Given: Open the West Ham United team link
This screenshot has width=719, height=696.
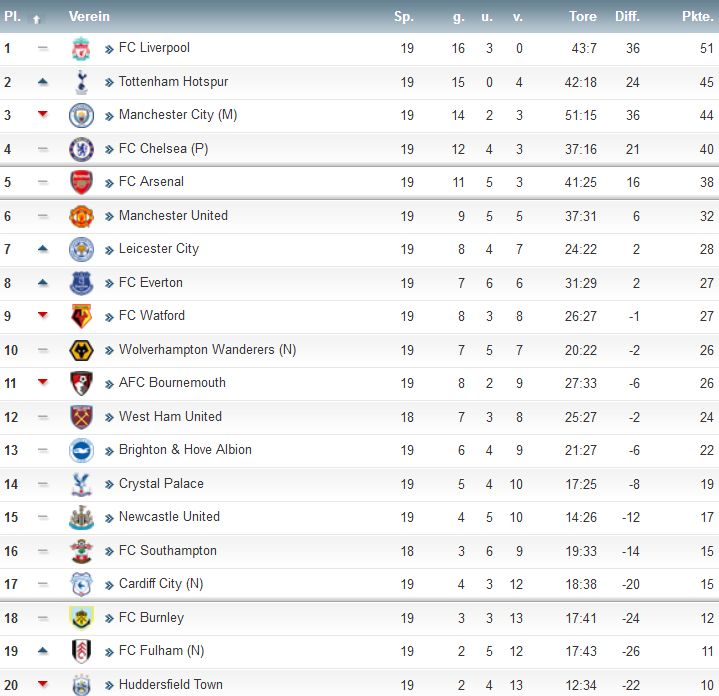Looking at the screenshot, I should pos(170,416).
